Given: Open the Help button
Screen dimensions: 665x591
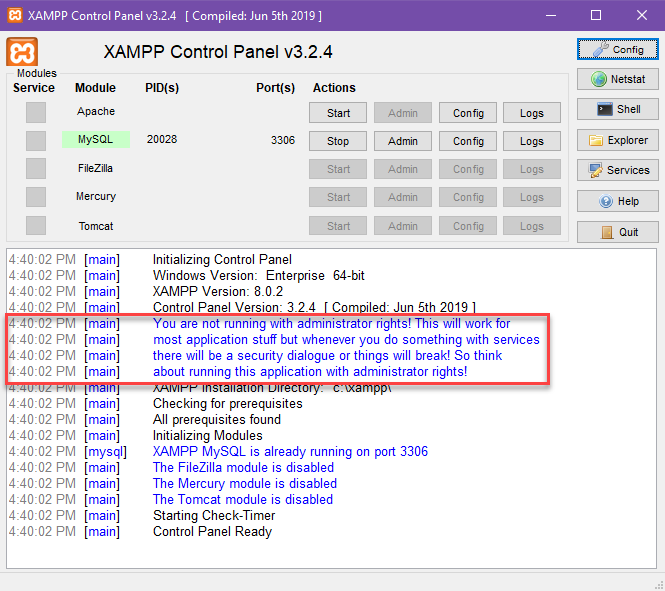Looking at the screenshot, I should pyautogui.click(x=618, y=201).
